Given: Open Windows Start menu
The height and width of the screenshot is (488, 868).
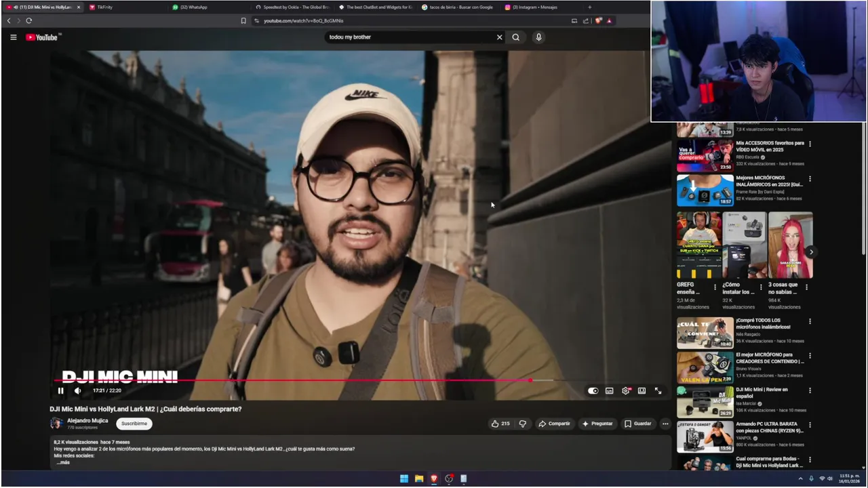Looking at the screenshot, I should pyautogui.click(x=404, y=479).
